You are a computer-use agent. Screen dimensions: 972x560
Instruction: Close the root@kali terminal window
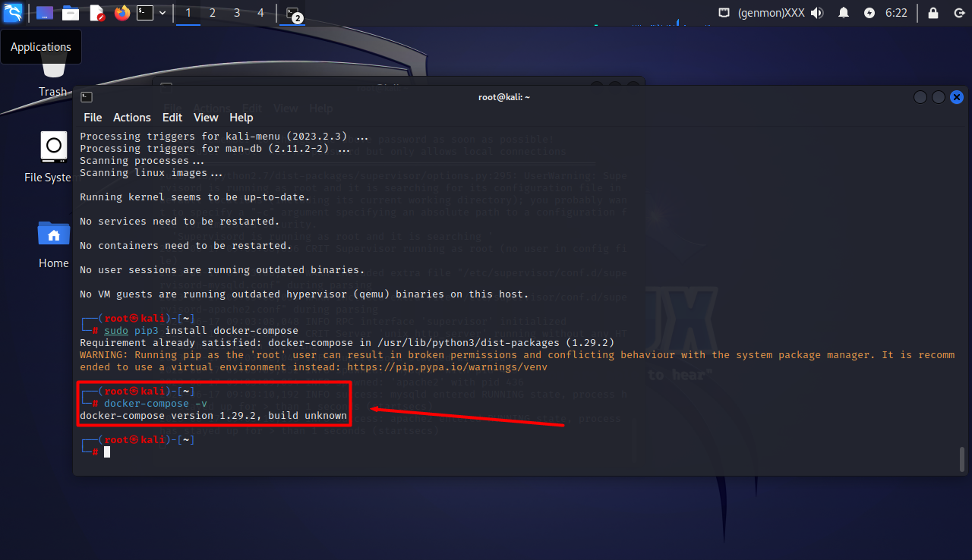pyautogui.click(x=957, y=97)
